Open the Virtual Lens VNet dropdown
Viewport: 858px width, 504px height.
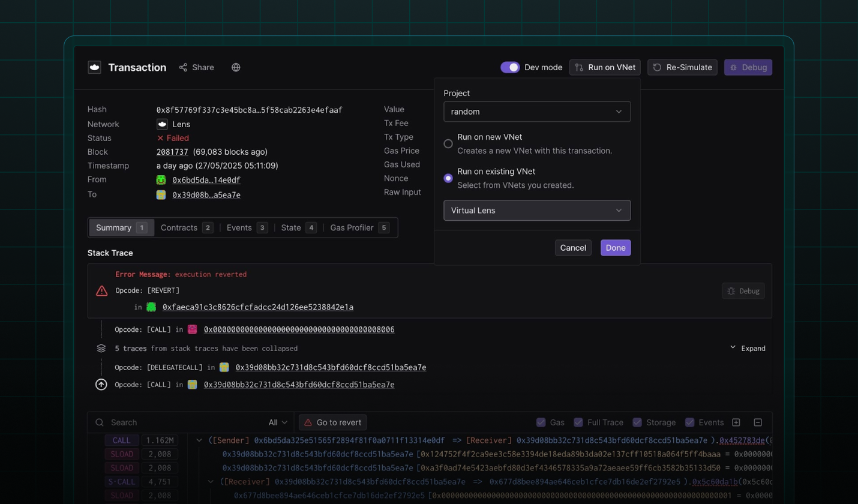537,211
